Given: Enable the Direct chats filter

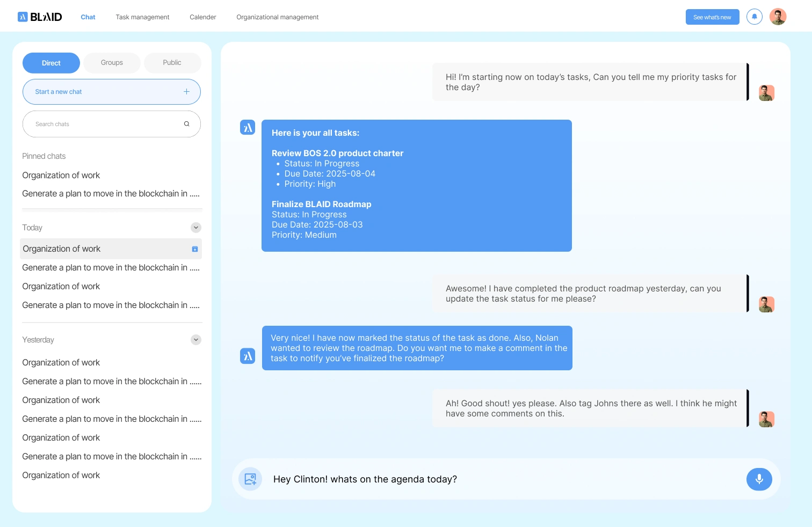Looking at the screenshot, I should pyautogui.click(x=51, y=63).
